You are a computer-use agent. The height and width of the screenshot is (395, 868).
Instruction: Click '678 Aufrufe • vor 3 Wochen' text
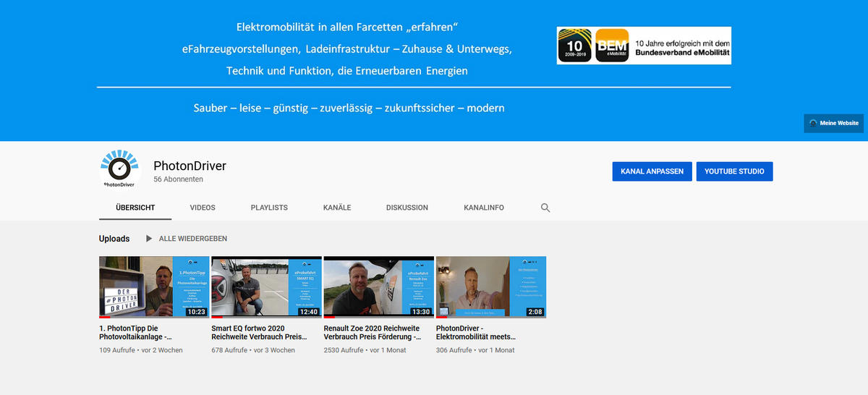tap(253, 350)
